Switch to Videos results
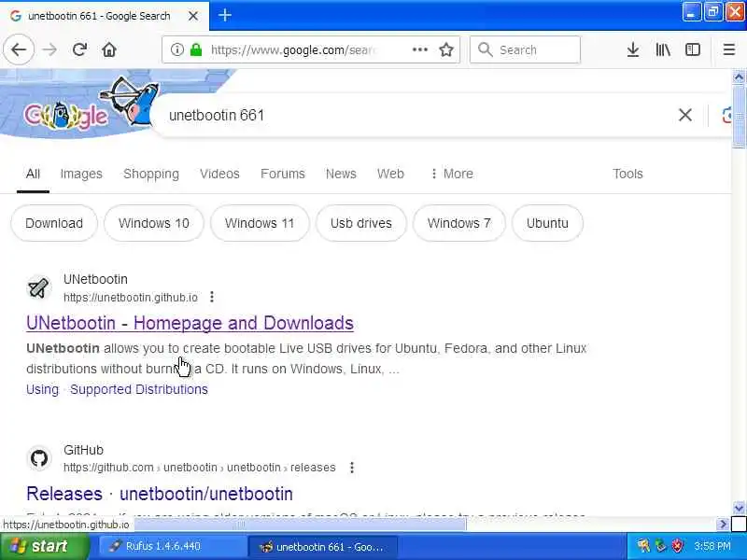This screenshot has height=560, width=747. point(219,174)
